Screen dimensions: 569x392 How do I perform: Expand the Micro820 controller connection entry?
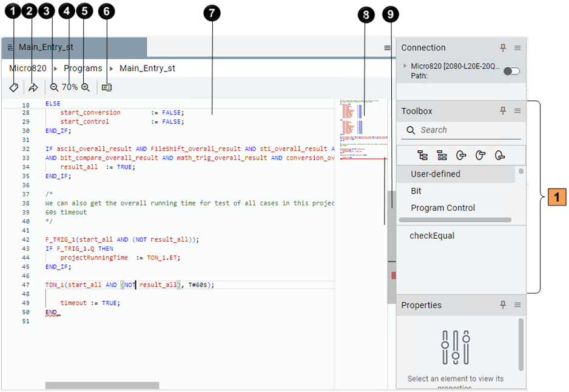405,65
